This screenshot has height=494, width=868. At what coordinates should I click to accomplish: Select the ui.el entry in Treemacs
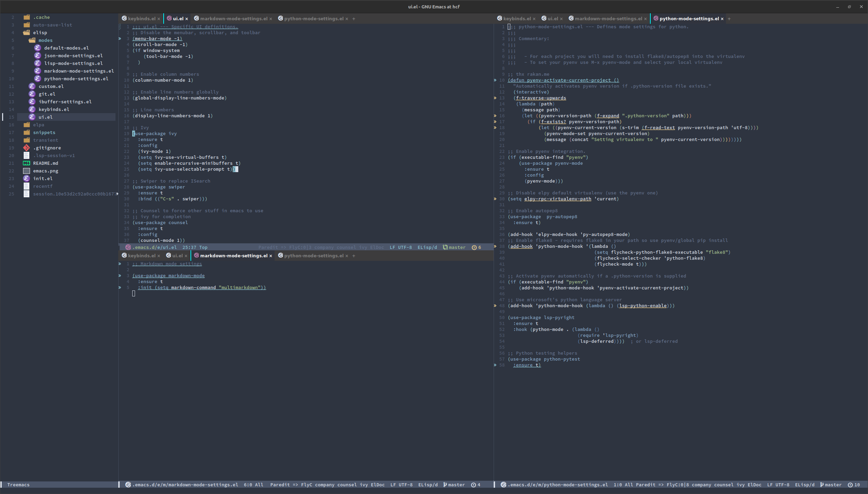click(66, 117)
